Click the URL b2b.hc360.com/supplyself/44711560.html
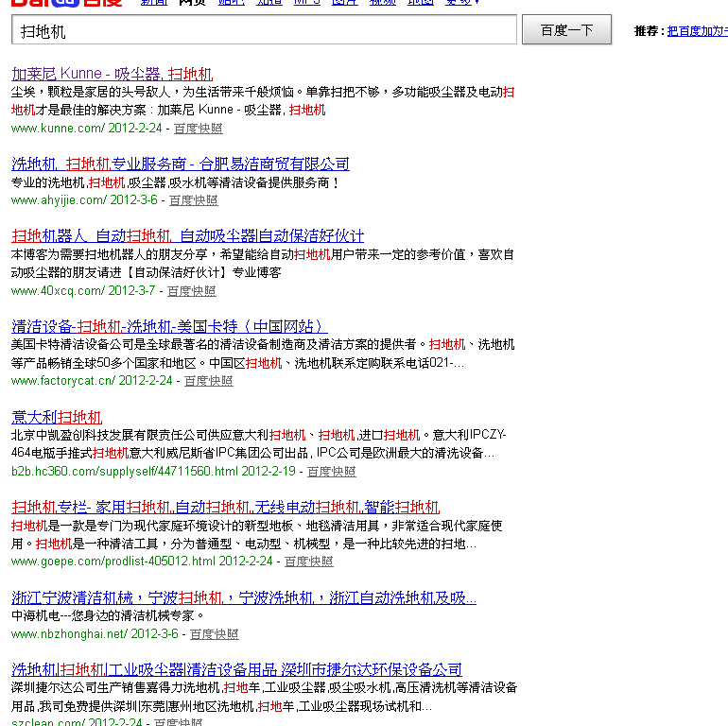 coord(125,471)
